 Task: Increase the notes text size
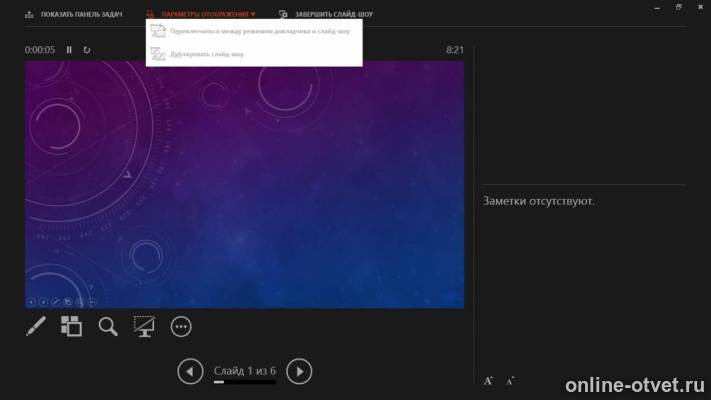coord(488,381)
